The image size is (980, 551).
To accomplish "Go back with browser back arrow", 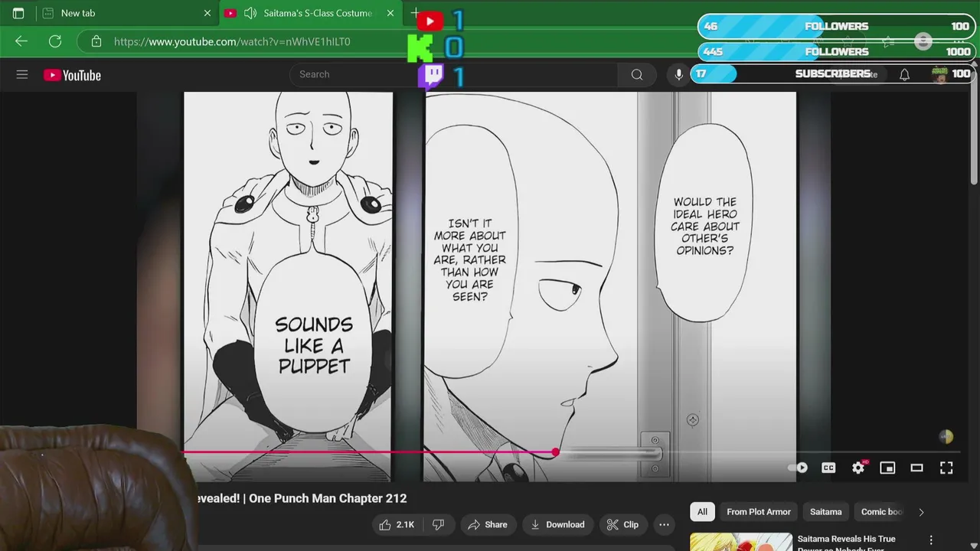I will (21, 41).
